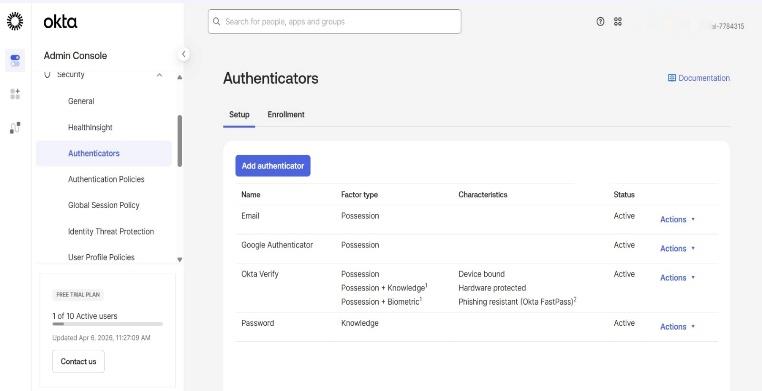Click the Contact us button

[78, 361]
